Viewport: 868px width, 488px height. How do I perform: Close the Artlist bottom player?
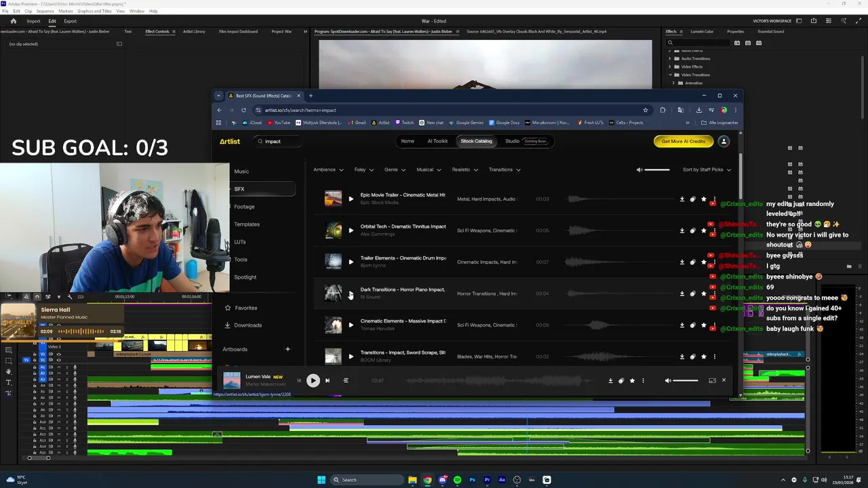pyautogui.click(x=724, y=380)
